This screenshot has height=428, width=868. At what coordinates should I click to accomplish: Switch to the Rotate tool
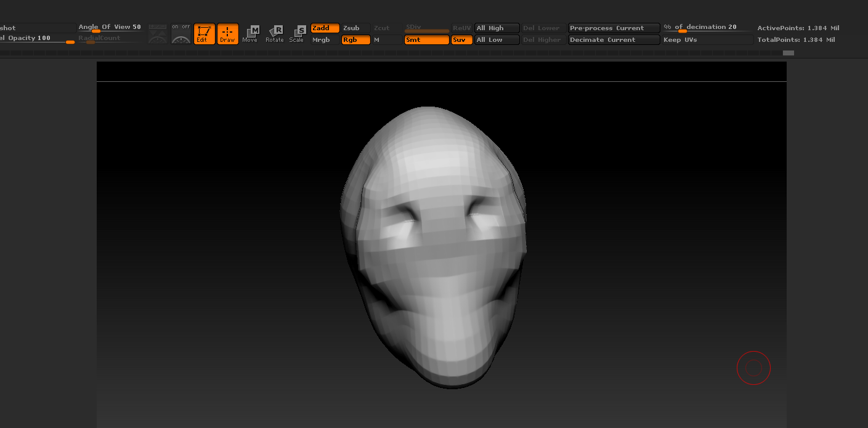coord(274,34)
